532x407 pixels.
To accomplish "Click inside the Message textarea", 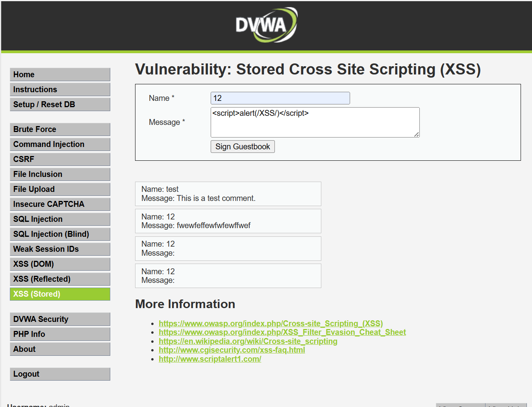I will point(315,122).
